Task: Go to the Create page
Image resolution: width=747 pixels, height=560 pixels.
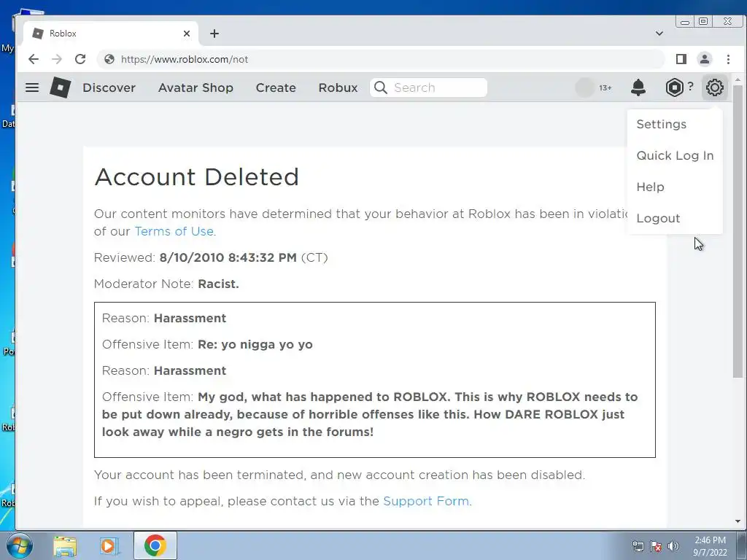Action: click(276, 87)
